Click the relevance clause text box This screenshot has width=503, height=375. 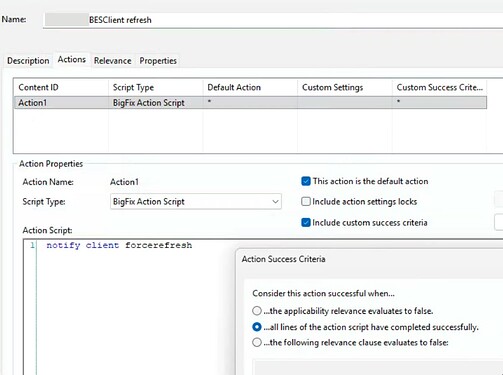tap(377, 367)
